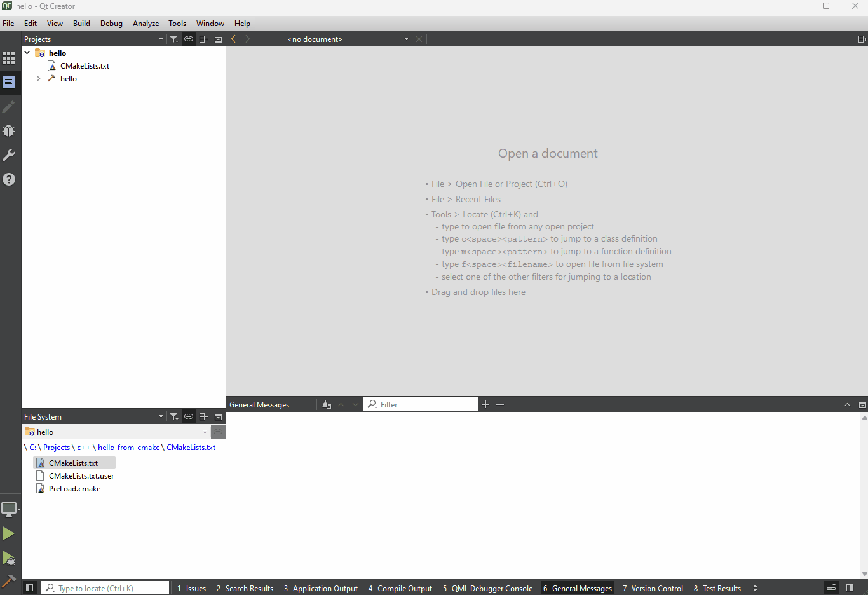
Task: Toggle synchronize with editor in Projects panel
Action: [x=189, y=39]
